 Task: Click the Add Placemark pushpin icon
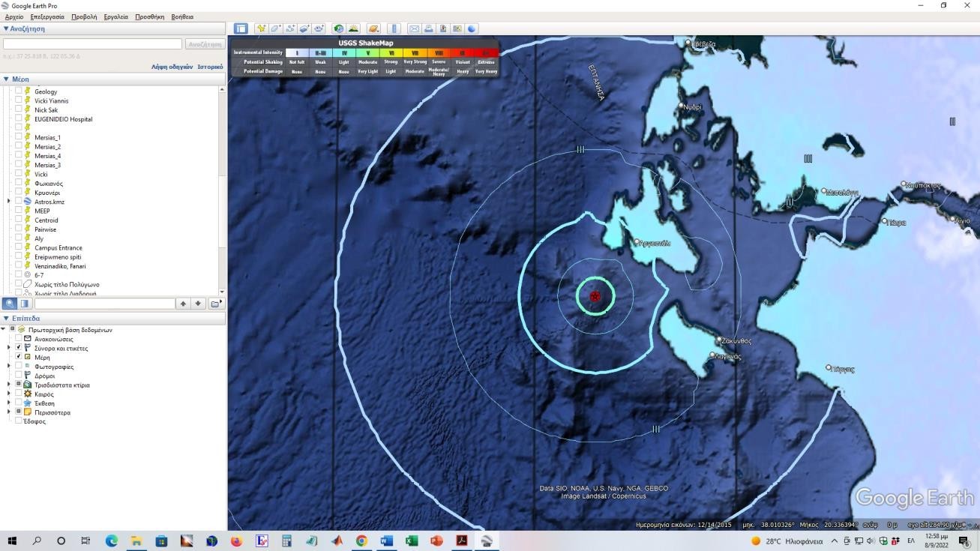(x=261, y=28)
